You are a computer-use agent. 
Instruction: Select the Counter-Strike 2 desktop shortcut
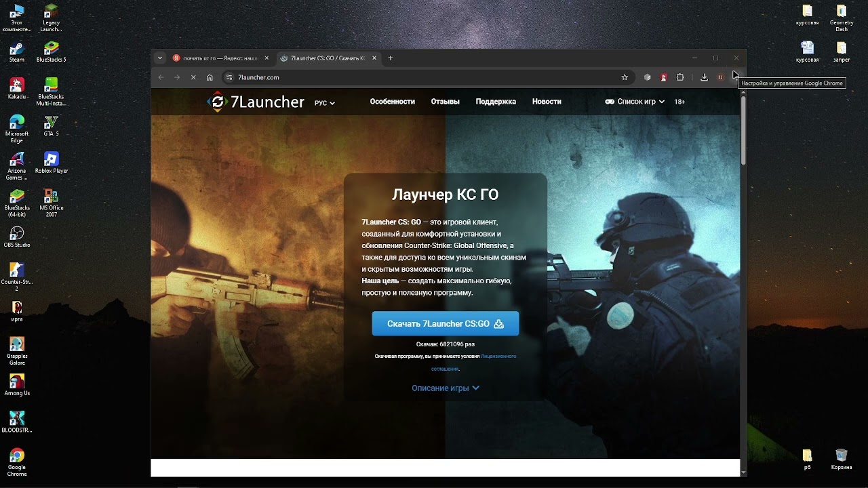(x=17, y=277)
